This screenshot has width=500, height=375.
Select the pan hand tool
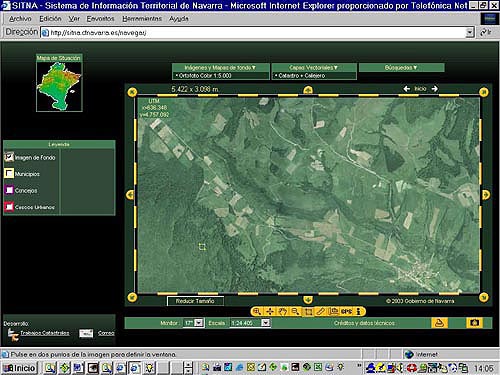click(x=283, y=311)
